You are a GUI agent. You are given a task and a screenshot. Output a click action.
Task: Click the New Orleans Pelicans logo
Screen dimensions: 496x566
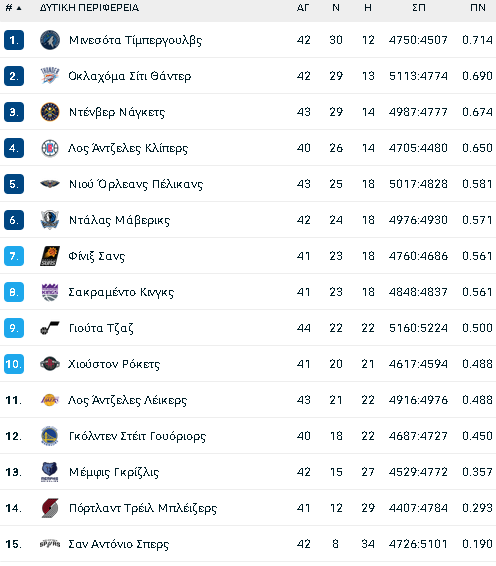coord(50,184)
